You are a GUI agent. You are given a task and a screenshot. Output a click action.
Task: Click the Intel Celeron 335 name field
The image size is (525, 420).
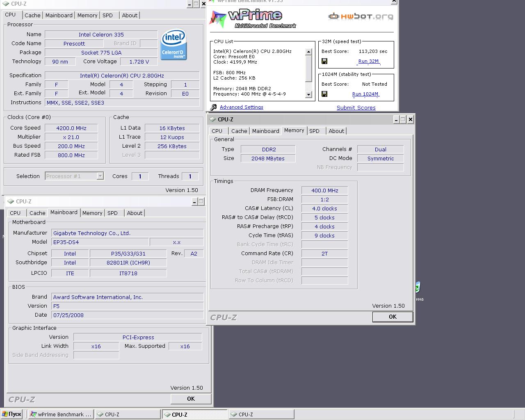coord(101,34)
